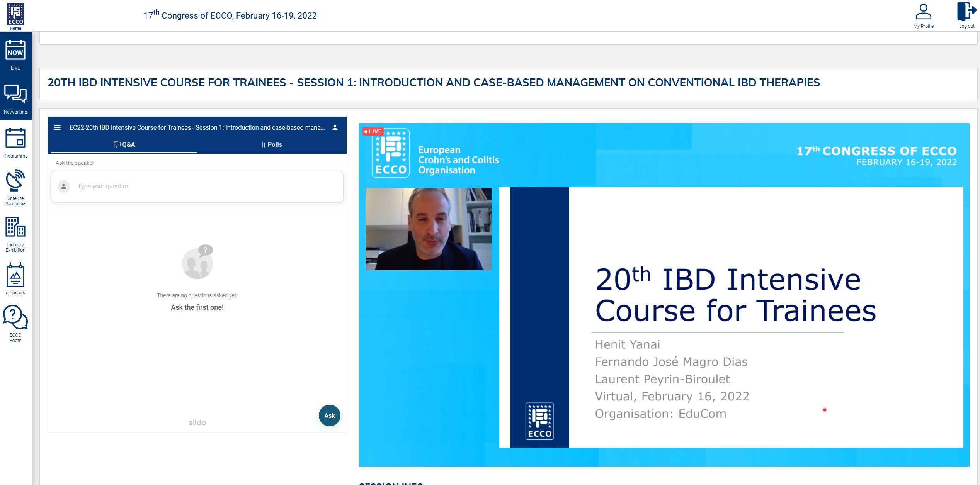Click 'Ask the first one!' text

point(197,307)
